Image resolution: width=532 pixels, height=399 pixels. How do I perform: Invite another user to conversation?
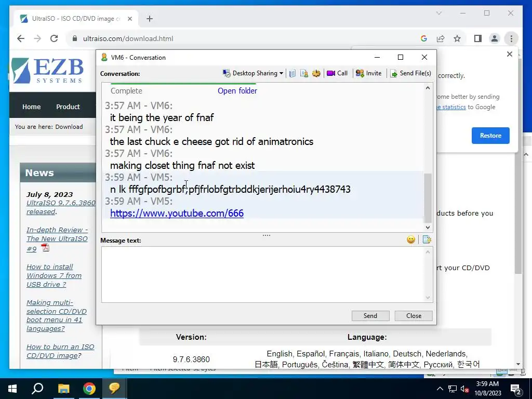(x=368, y=73)
